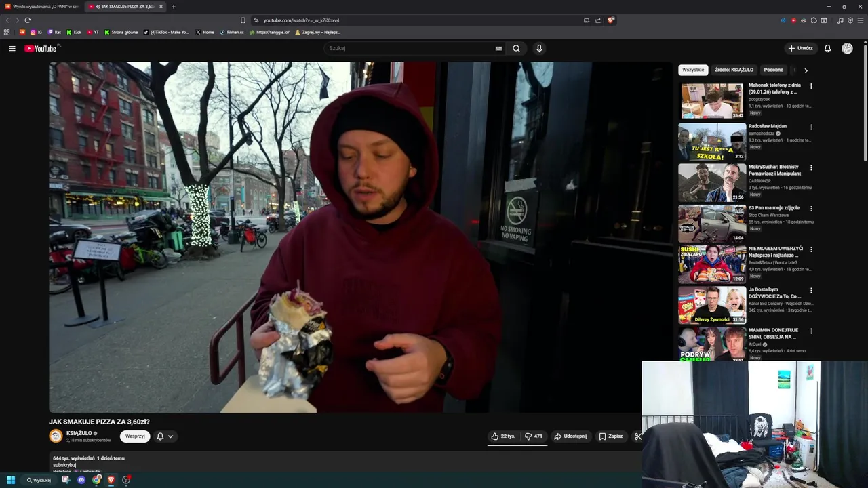Image resolution: width=868 pixels, height=488 pixels.
Task: Open options for 63 Pan ma moje zdjęcie
Action: pos(811,209)
